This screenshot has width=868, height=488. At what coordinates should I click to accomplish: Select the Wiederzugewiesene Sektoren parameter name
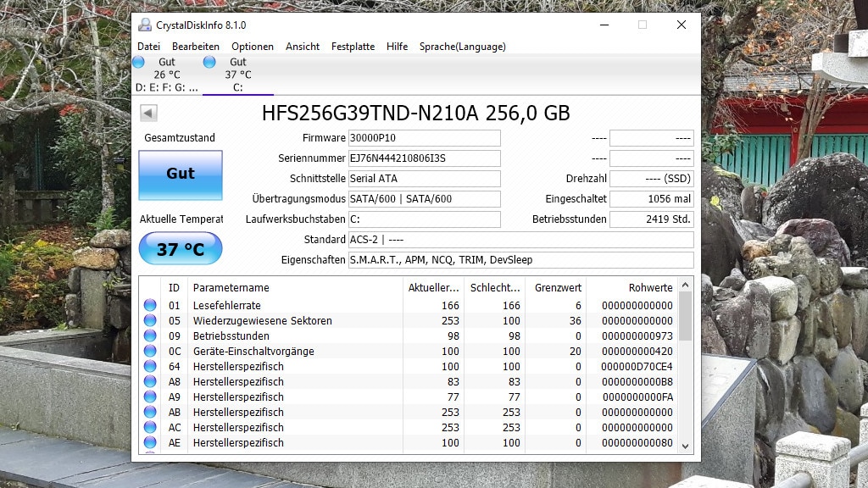(263, 321)
